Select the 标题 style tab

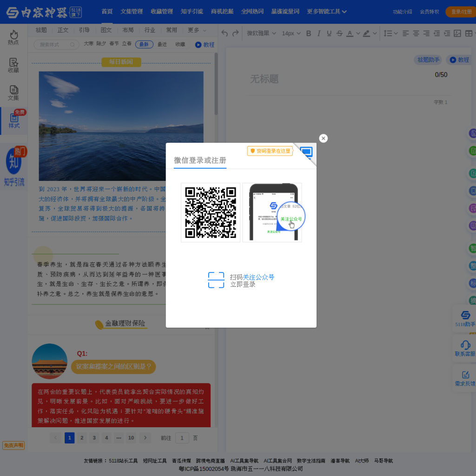41,30
